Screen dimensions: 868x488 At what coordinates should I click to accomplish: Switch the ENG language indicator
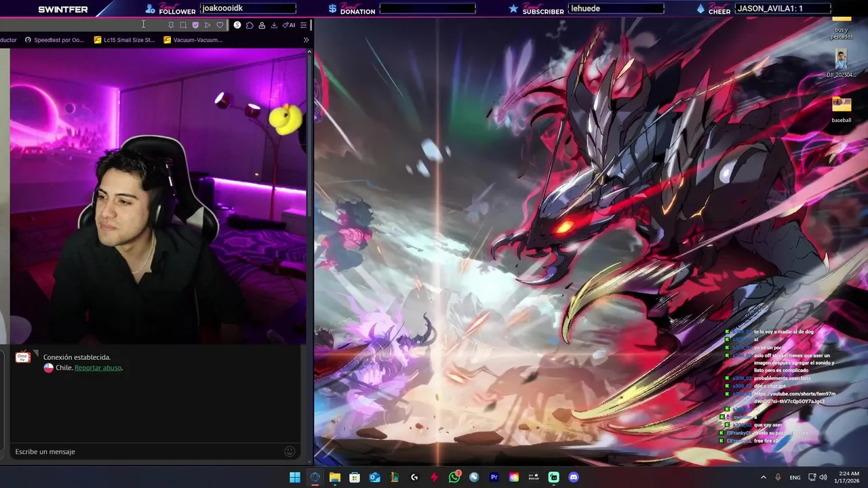point(795,477)
